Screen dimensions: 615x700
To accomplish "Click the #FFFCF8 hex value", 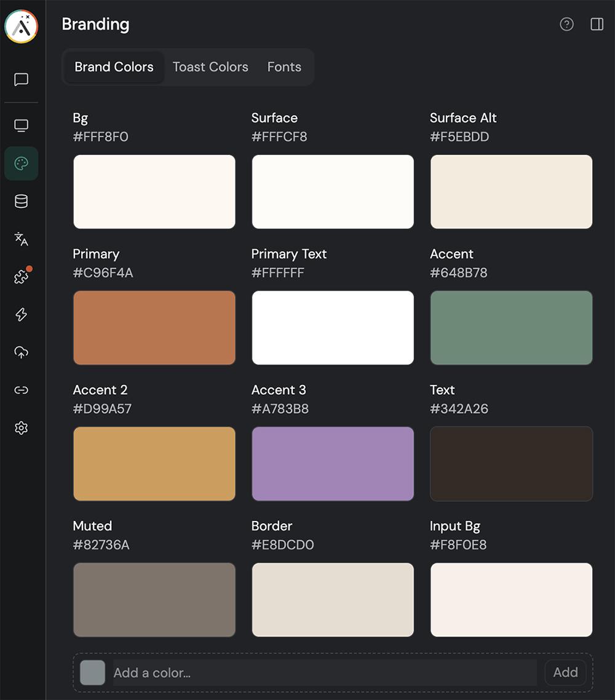I will pyautogui.click(x=279, y=137).
